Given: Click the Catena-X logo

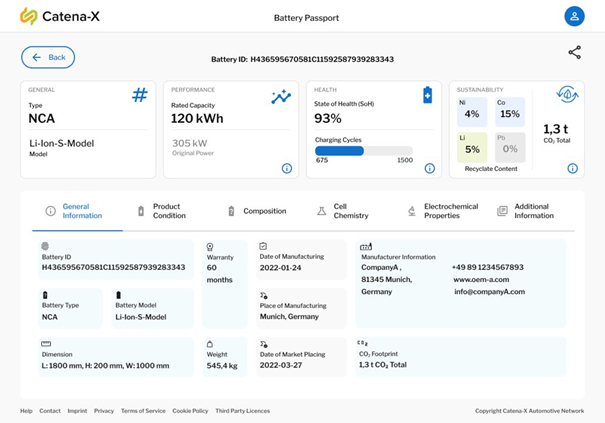Looking at the screenshot, I should (58, 16).
